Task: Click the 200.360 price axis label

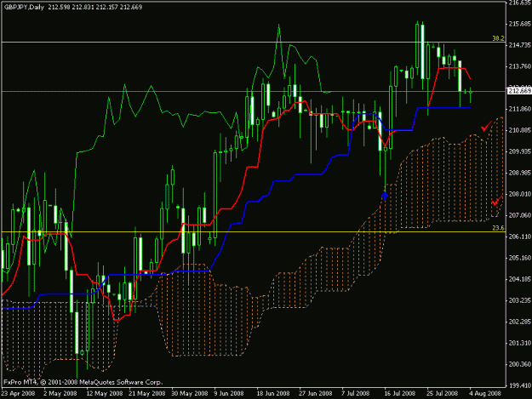Action: point(520,364)
